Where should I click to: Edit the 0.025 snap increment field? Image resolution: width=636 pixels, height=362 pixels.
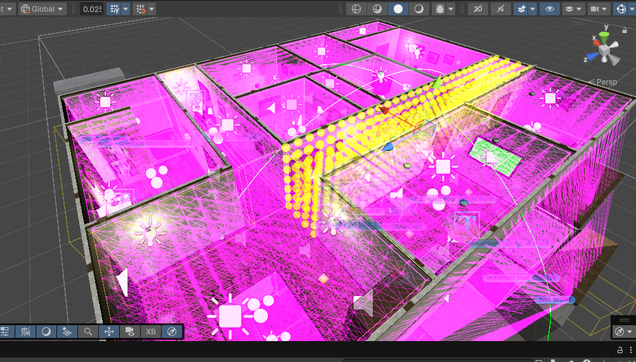point(92,9)
